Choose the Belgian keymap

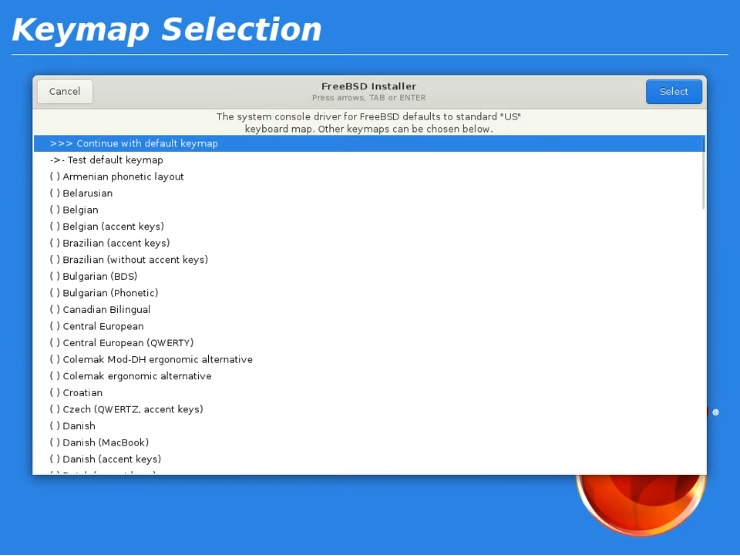(x=74, y=210)
